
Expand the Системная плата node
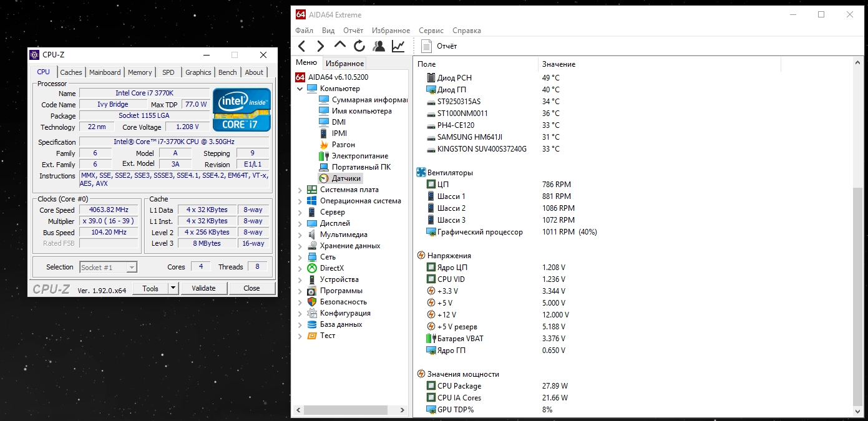[x=300, y=190]
